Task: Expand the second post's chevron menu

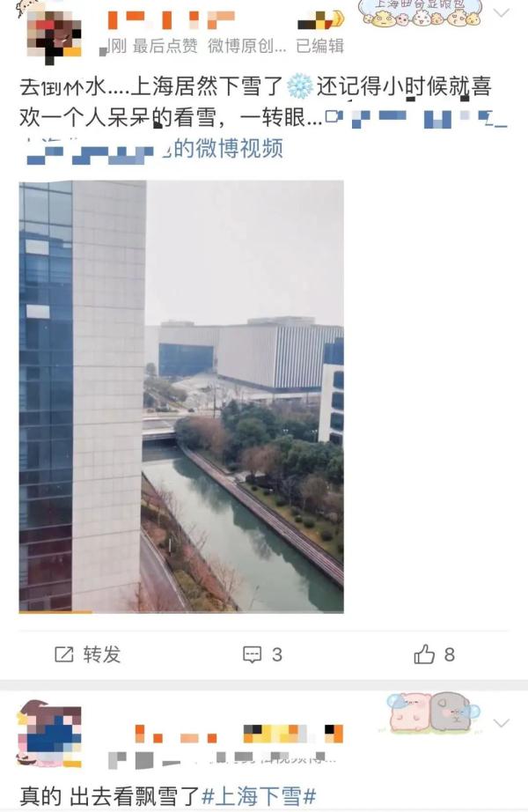Action: [501, 723]
